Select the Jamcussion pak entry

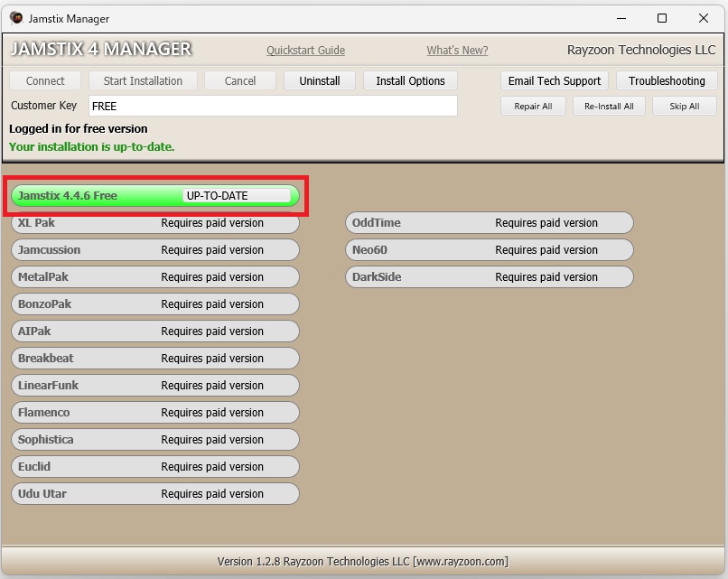point(154,250)
